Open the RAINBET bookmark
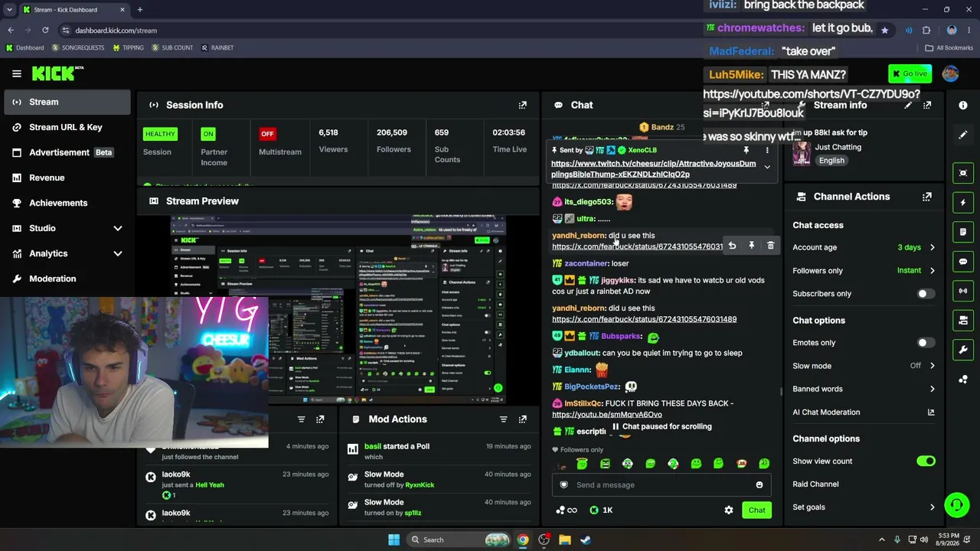 point(217,47)
